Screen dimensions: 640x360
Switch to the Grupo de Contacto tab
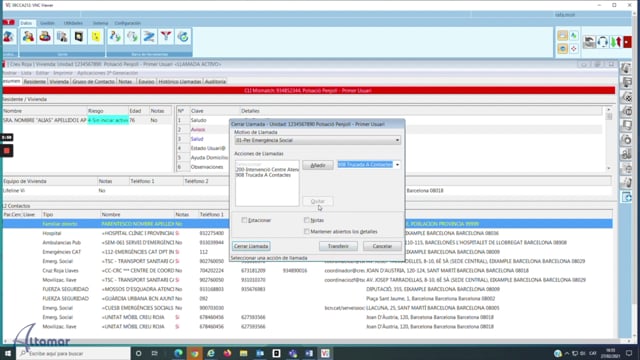(93, 82)
